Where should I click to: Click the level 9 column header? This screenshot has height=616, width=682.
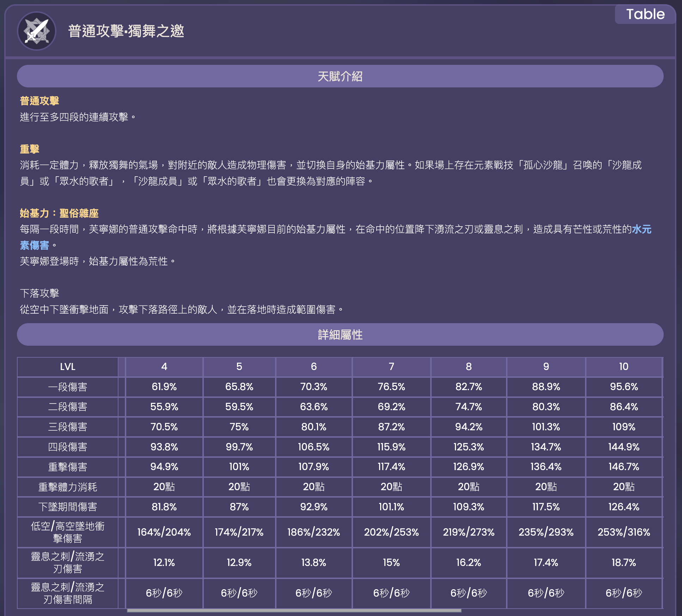546,367
